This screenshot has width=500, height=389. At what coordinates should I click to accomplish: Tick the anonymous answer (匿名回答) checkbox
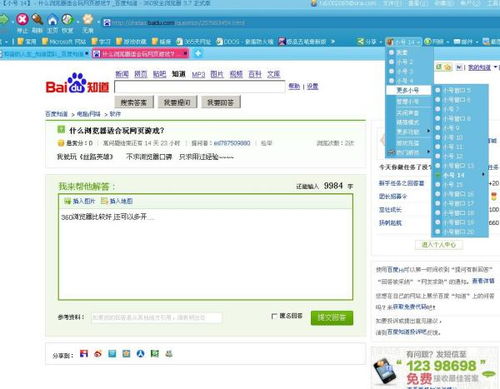(274, 316)
